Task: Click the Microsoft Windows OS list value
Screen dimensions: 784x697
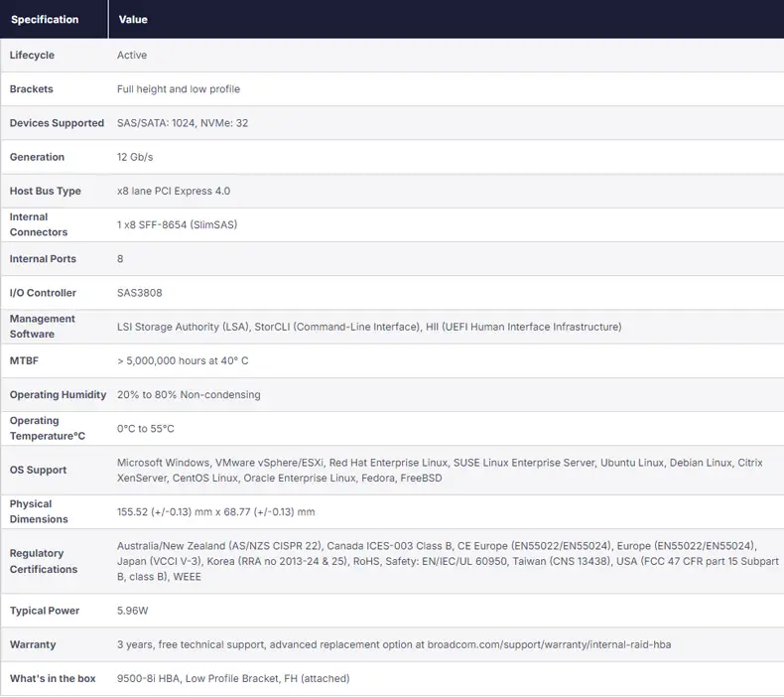Action: coord(440,471)
